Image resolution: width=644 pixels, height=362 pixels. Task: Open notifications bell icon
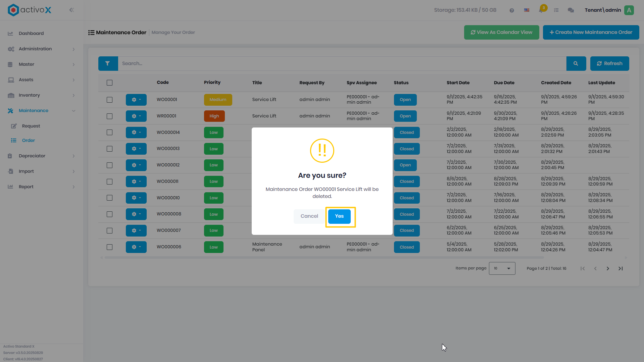[x=541, y=10]
